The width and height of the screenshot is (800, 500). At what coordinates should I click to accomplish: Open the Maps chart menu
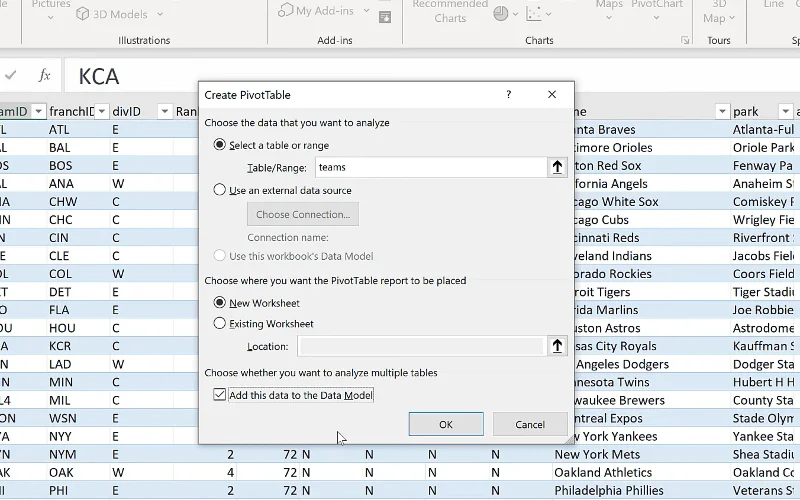point(609,10)
